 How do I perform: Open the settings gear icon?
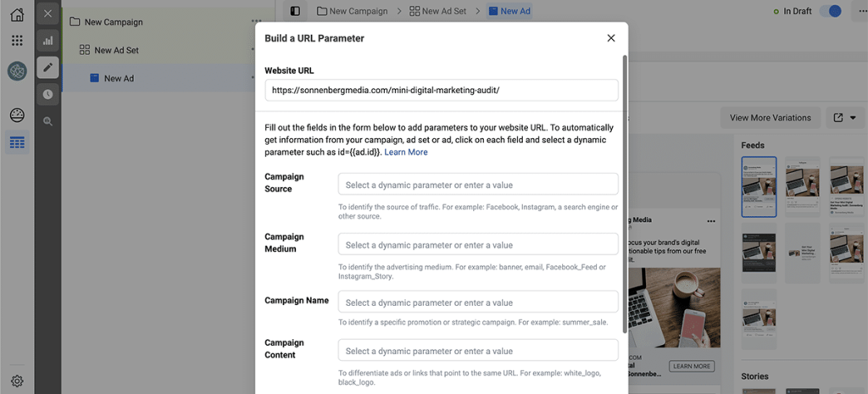click(x=17, y=381)
